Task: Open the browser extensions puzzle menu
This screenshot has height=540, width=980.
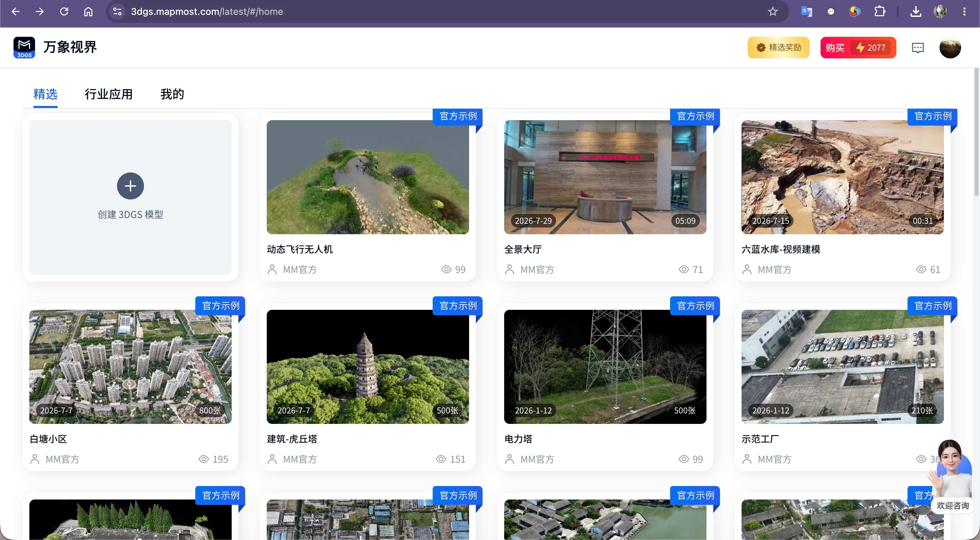Action: pyautogui.click(x=879, y=11)
